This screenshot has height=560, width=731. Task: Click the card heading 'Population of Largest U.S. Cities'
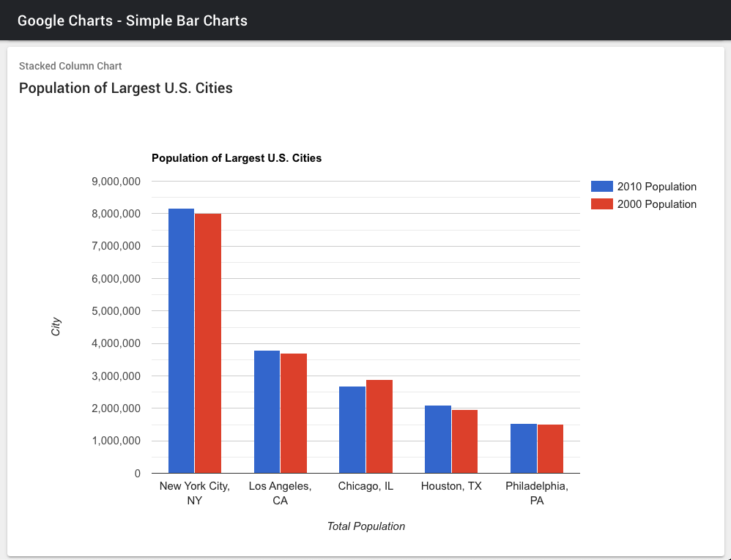(126, 88)
